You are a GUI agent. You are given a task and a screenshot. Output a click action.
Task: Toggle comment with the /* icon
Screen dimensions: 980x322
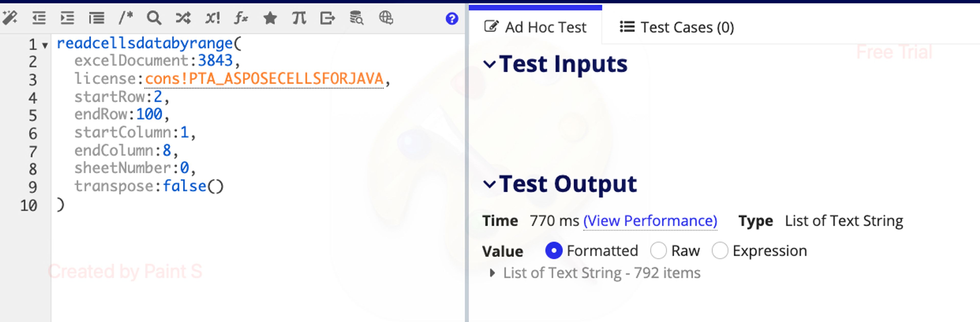click(126, 18)
